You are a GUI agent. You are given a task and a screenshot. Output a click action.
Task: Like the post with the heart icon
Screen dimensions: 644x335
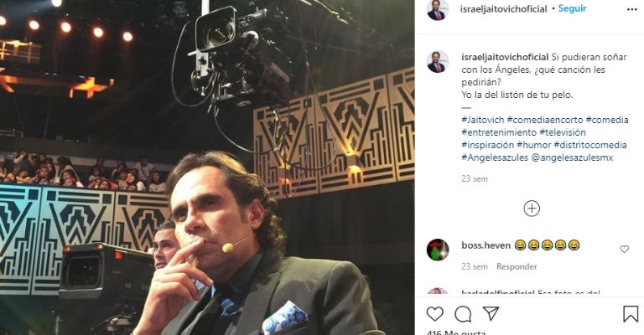click(x=435, y=314)
